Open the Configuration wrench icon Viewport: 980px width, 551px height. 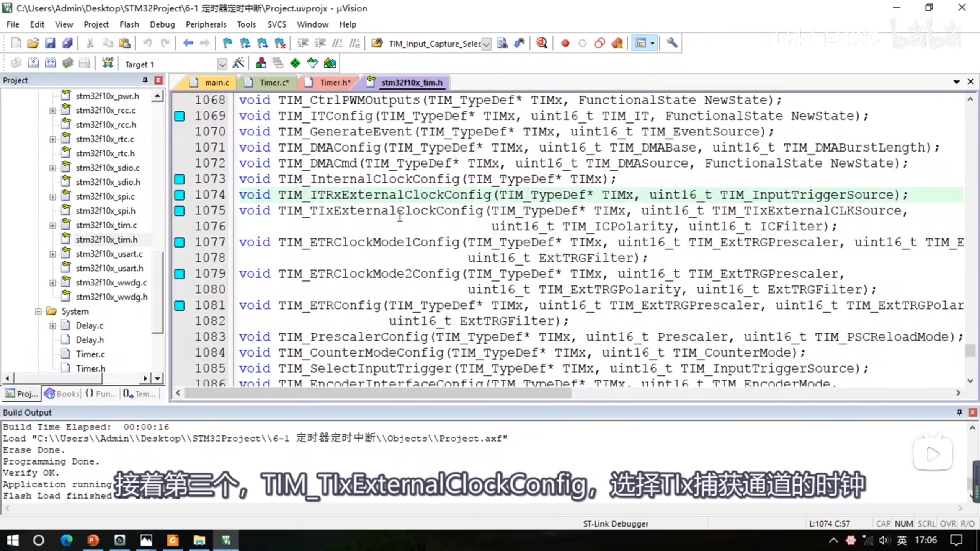coord(672,43)
